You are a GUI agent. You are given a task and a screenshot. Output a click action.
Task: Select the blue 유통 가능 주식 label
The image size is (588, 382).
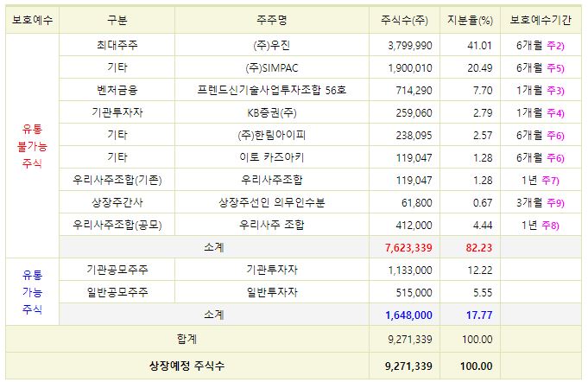32,292
